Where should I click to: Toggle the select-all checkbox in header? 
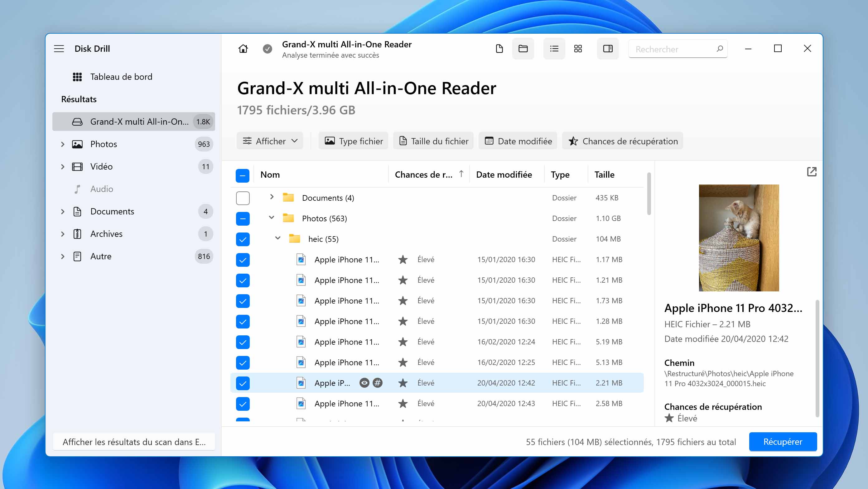click(242, 175)
